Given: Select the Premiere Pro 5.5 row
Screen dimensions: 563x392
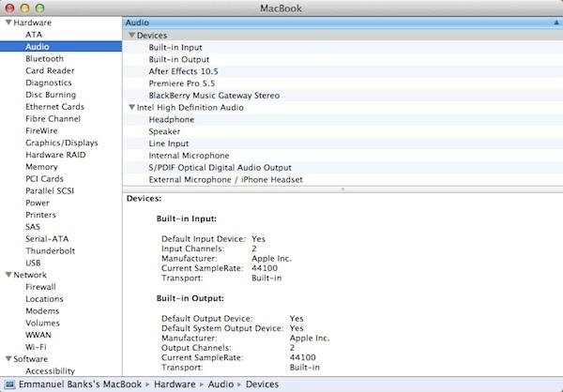Looking at the screenshot, I should point(342,83).
